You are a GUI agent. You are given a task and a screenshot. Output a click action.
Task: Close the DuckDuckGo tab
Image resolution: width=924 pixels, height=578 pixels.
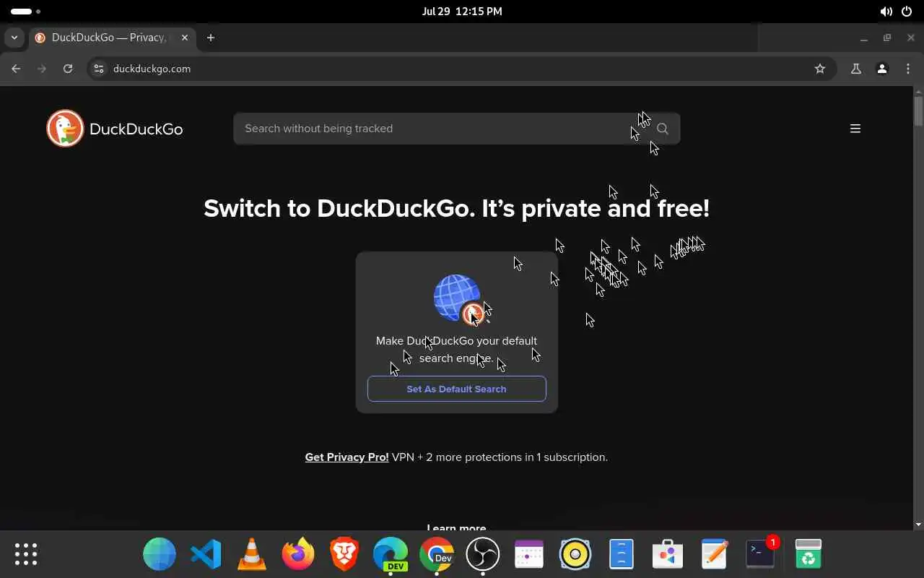(x=185, y=38)
